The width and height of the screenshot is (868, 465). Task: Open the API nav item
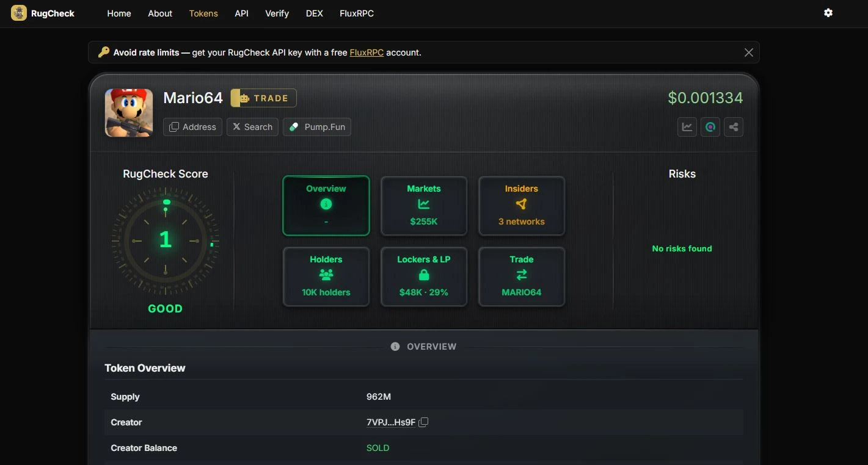tap(241, 13)
